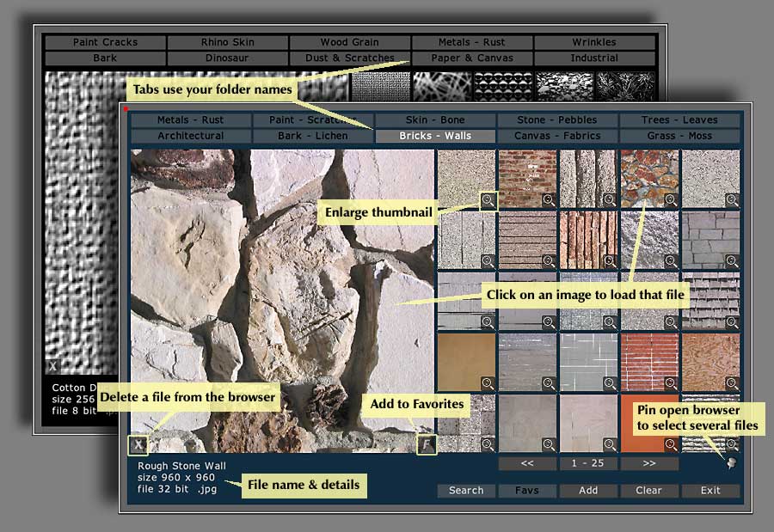The image size is (774, 532).
Task: Click the magnifier on the first gravel thumbnail
Action: tap(488, 200)
